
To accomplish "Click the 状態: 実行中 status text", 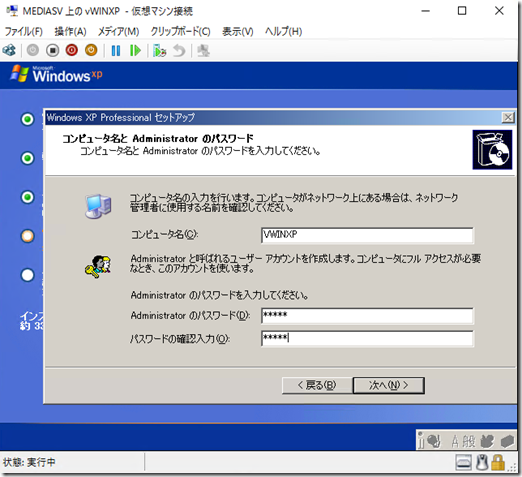I will pos(29,462).
